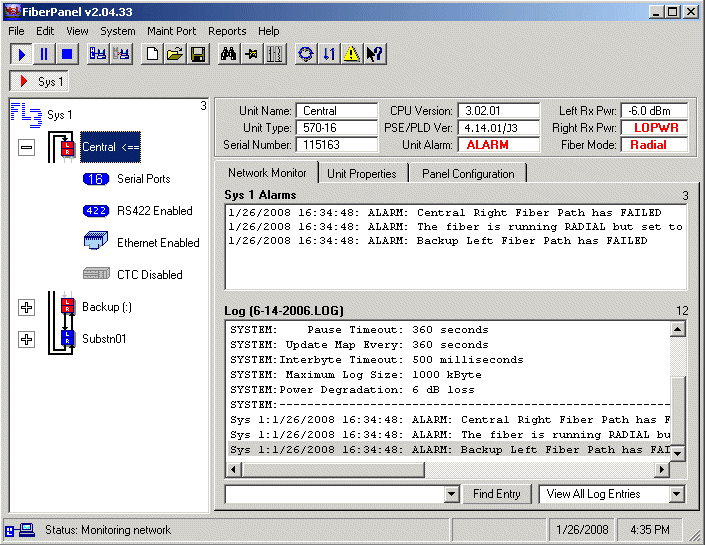The image size is (705, 545).
Task: Collapse the Central unit tree node
Action: pyautogui.click(x=27, y=147)
